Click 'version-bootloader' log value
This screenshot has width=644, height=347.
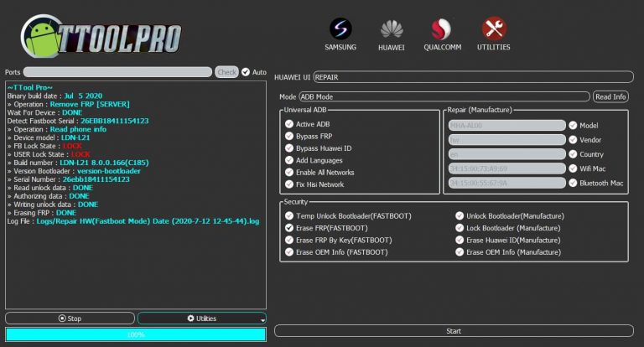109,171
